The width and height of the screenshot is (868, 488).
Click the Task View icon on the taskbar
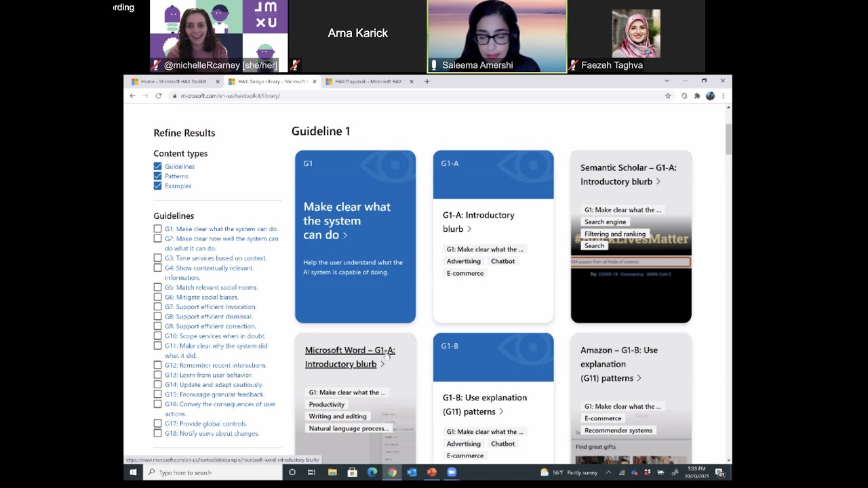click(311, 472)
